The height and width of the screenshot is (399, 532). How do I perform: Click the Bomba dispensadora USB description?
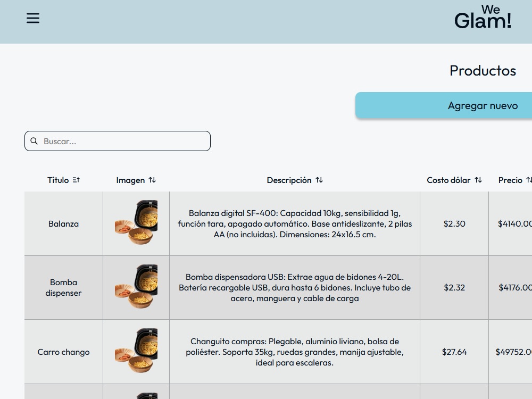295,287
